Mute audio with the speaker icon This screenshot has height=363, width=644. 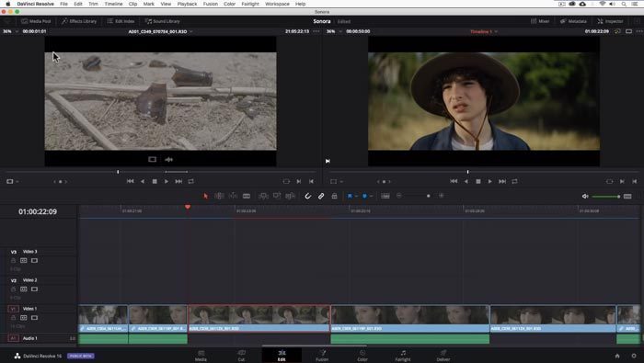click(x=585, y=196)
